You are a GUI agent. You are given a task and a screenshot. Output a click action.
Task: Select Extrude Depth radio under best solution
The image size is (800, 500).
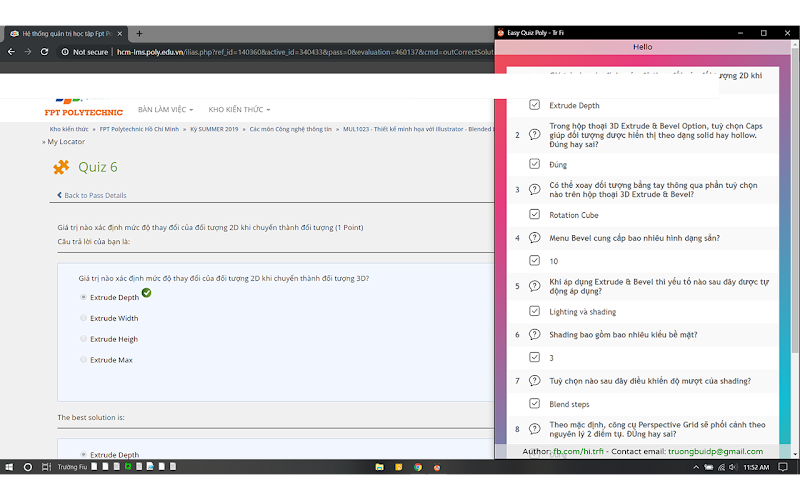(x=83, y=454)
